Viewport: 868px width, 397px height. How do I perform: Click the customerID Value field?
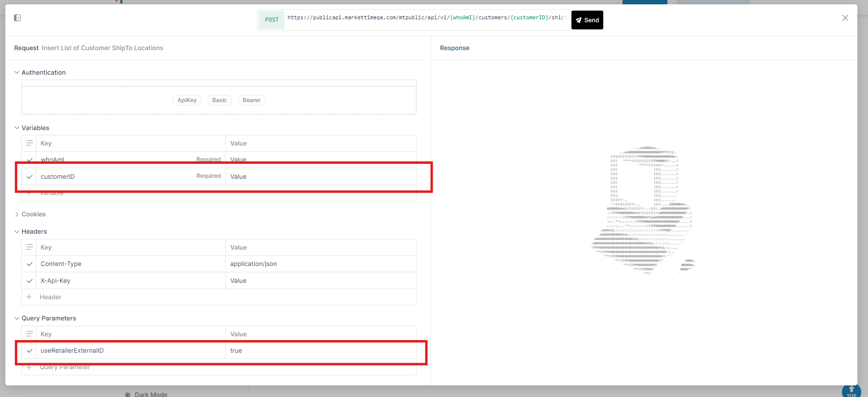[x=321, y=177]
